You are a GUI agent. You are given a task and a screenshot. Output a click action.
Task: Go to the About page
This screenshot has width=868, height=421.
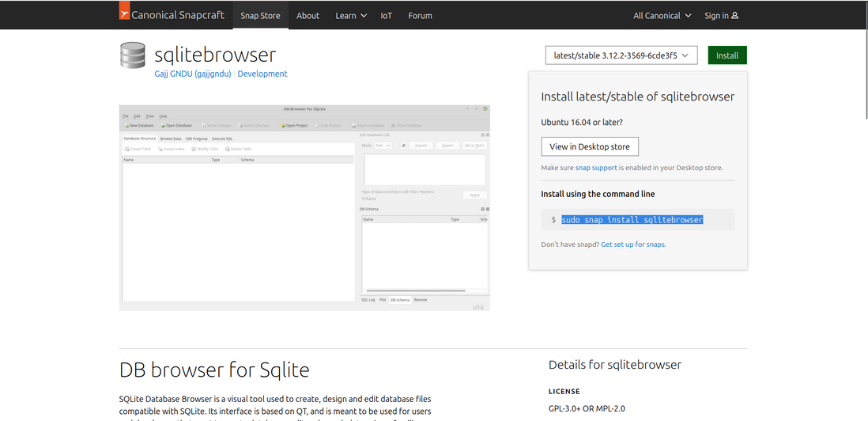[308, 16]
